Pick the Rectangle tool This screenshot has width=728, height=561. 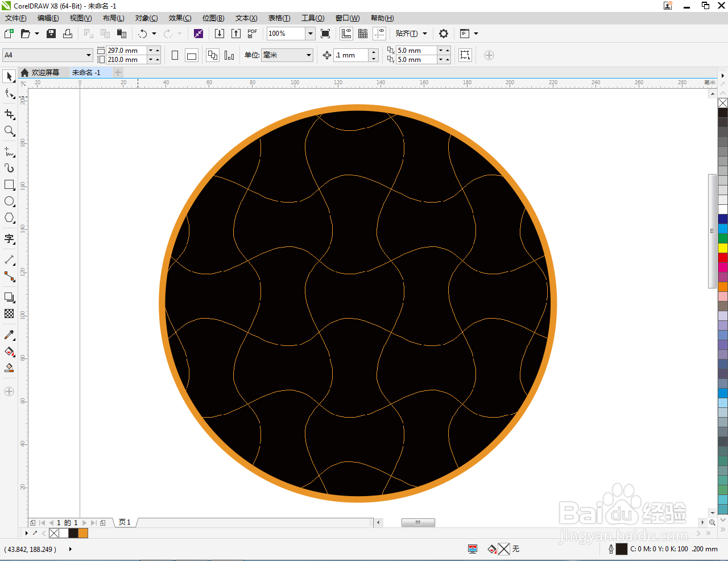pyautogui.click(x=9, y=185)
